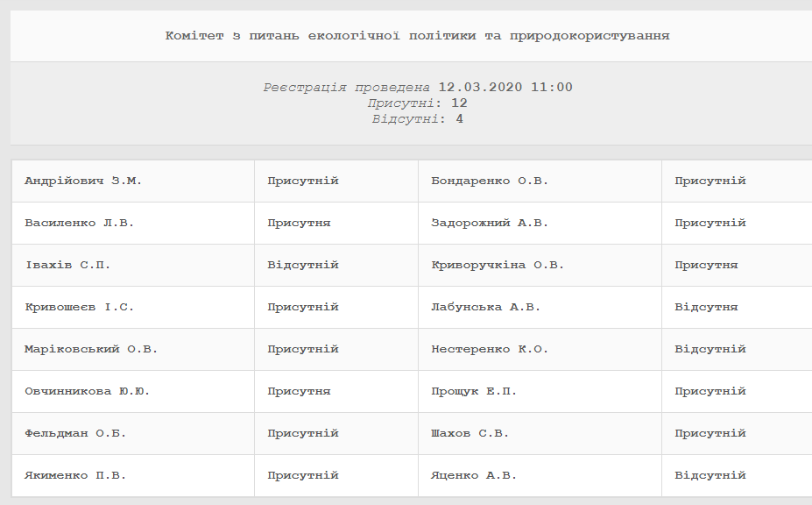Click the name Задорожний А.В.
This screenshot has height=505, width=812.
(490, 223)
